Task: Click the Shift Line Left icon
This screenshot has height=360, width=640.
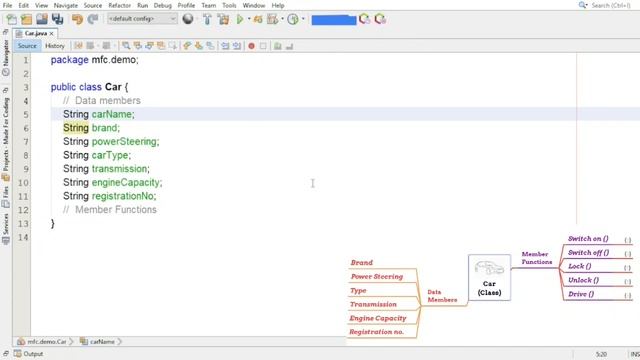Action: 225,46
